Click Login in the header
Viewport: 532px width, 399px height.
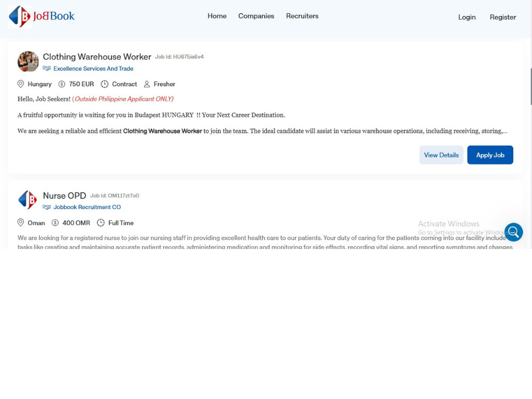(467, 17)
